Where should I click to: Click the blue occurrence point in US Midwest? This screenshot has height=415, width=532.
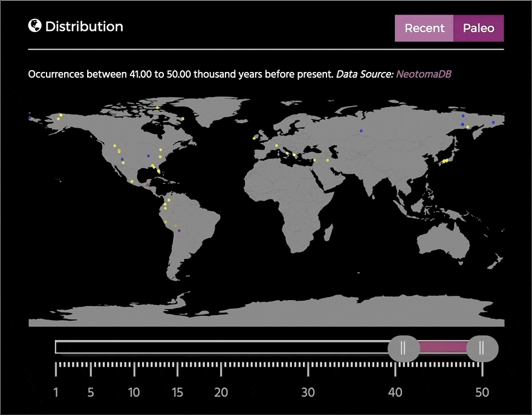pyautogui.click(x=148, y=155)
